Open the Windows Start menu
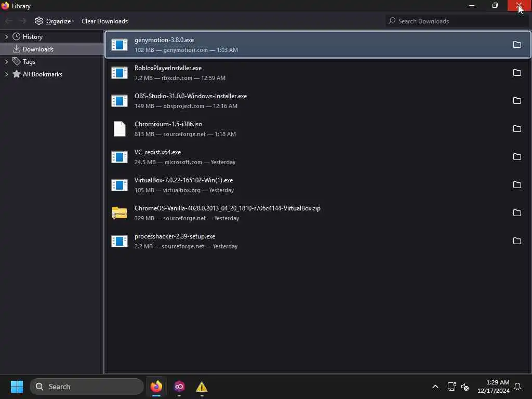 (x=17, y=387)
